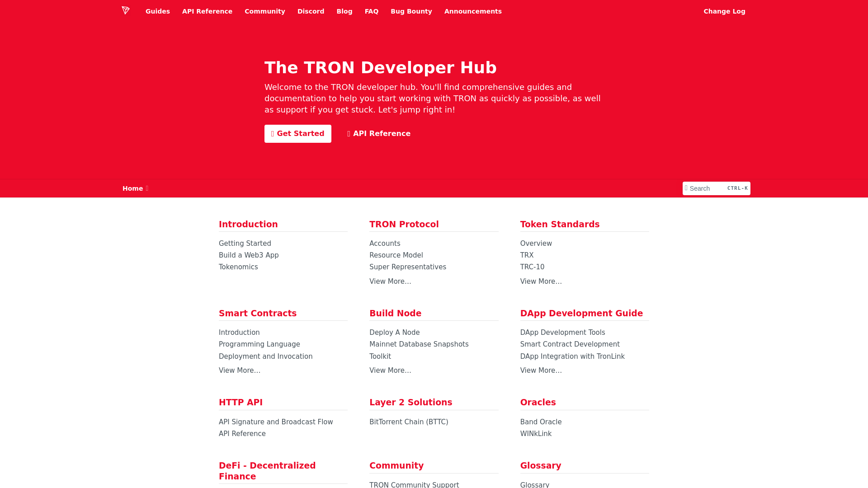Screen dimensions: 868x488
Task: Open Deploy A Node page
Action: pyautogui.click(x=395, y=333)
